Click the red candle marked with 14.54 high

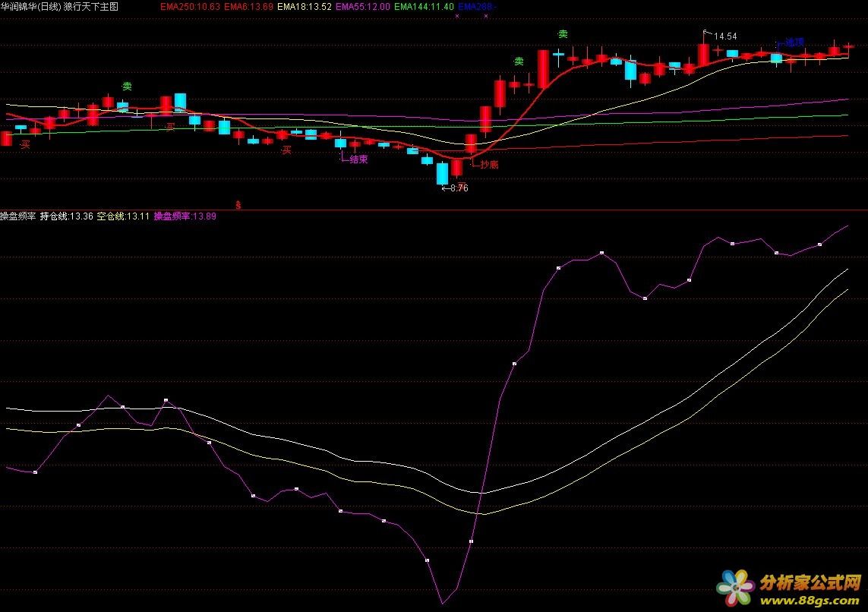click(703, 55)
